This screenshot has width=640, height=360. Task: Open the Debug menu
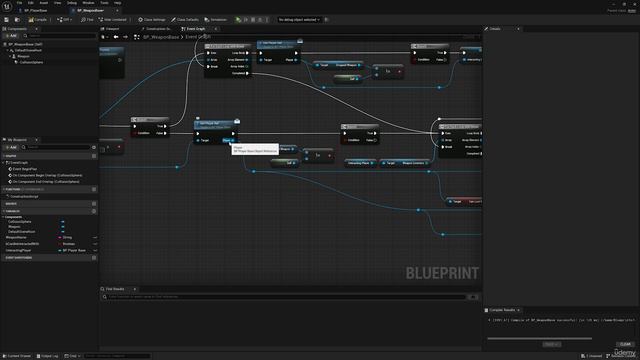72,3
